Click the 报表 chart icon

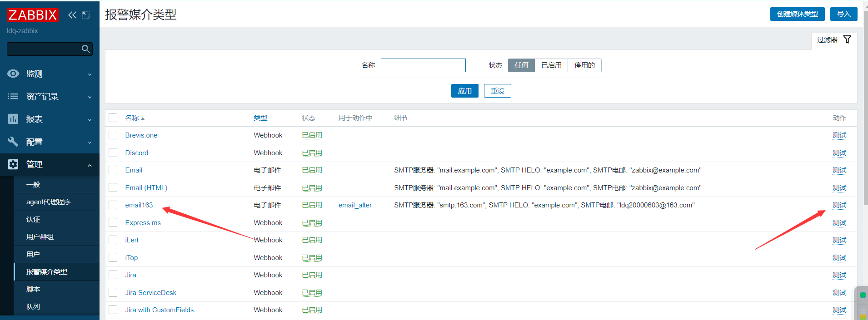(13, 119)
